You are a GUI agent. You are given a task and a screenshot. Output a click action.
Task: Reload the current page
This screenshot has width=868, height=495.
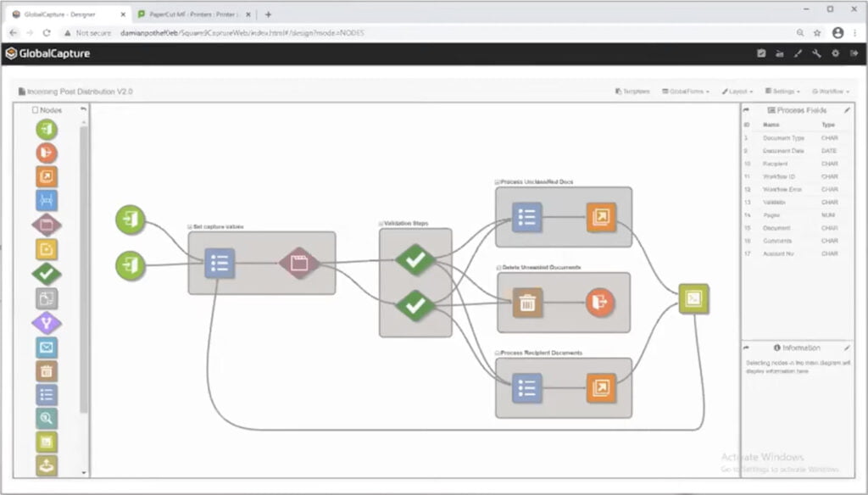pos(47,33)
